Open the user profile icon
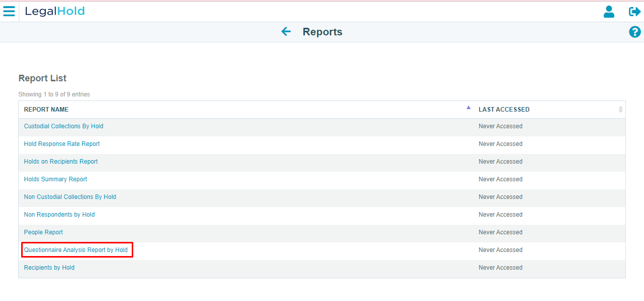Viewport: 644px width, 301px height. (609, 12)
